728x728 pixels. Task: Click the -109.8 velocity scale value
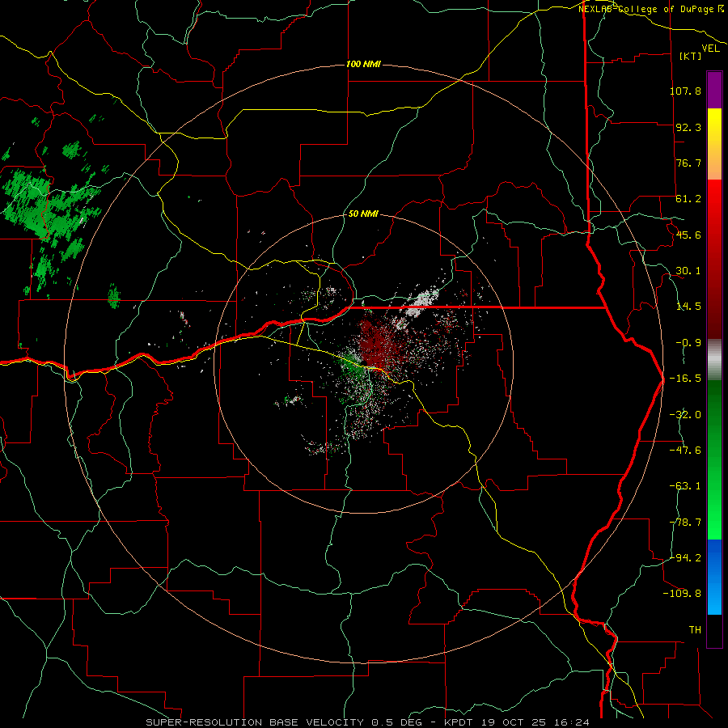point(683,594)
